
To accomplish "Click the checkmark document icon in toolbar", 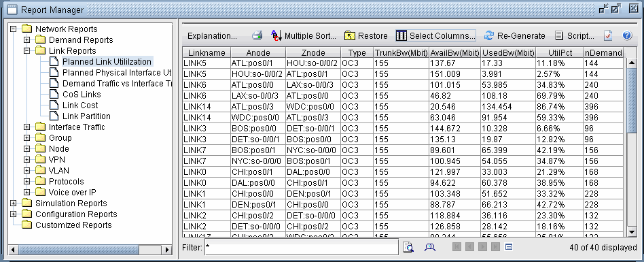I will 608,36.
